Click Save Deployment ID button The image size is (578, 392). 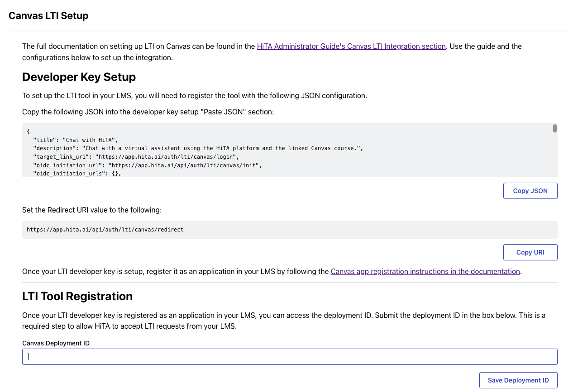pos(518,380)
